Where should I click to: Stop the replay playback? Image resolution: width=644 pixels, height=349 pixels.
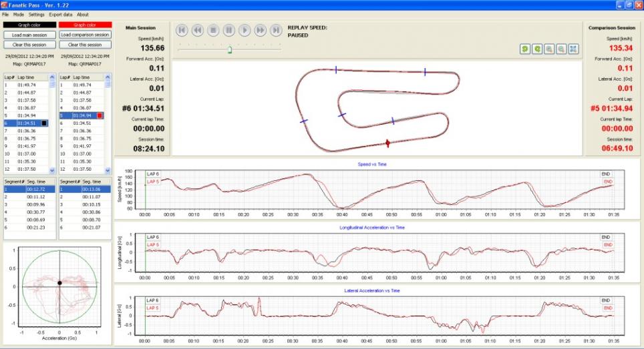point(213,30)
